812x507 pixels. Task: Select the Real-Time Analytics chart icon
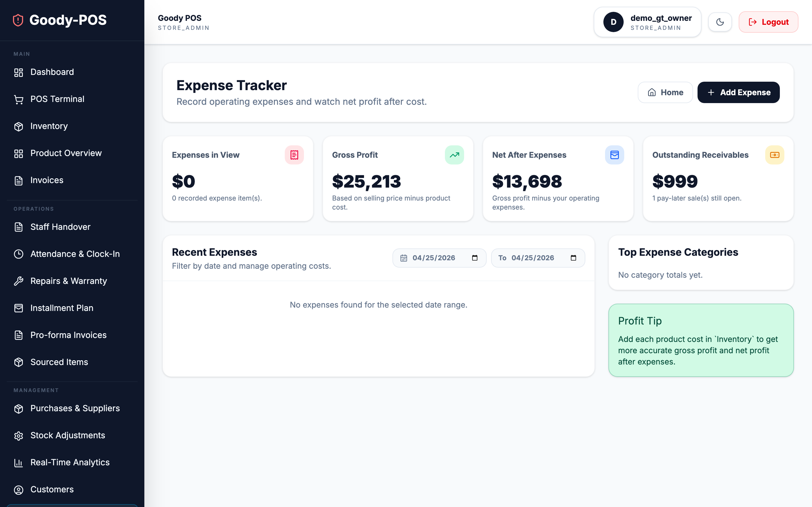pos(18,462)
